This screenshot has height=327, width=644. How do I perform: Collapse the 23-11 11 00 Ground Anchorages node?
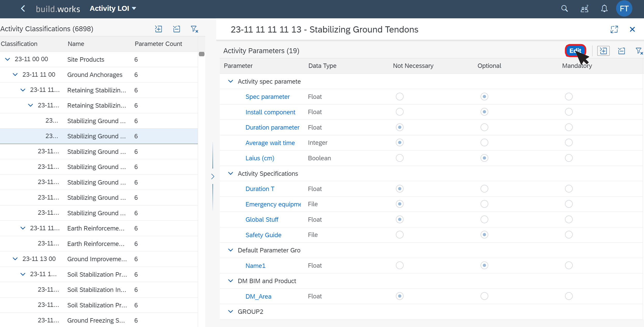click(15, 75)
